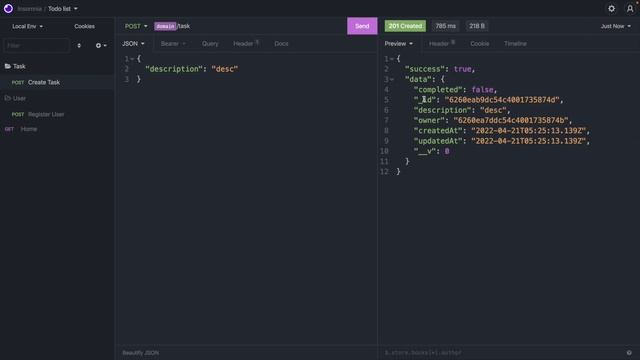
Task: Open settings with the gear icon
Action: point(611,9)
